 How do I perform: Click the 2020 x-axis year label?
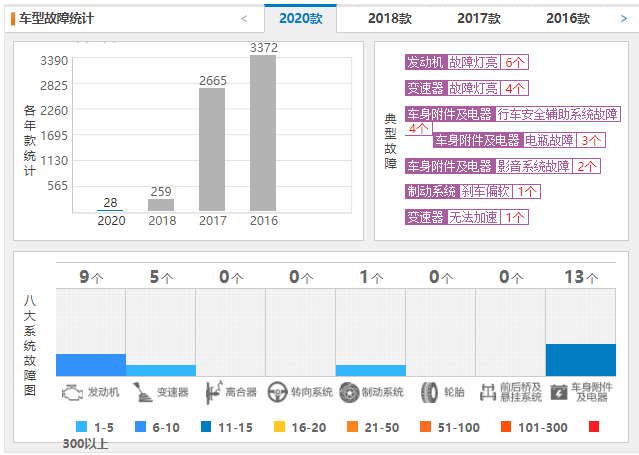coord(111,221)
